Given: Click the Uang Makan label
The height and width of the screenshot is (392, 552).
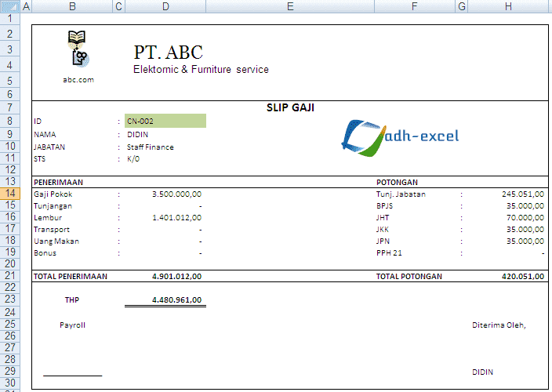Looking at the screenshot, I should 56,241.
